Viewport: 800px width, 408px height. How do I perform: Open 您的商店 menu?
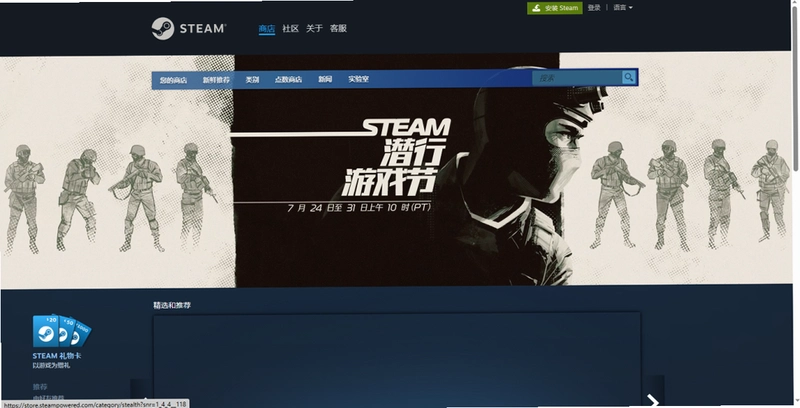[173, 80]
